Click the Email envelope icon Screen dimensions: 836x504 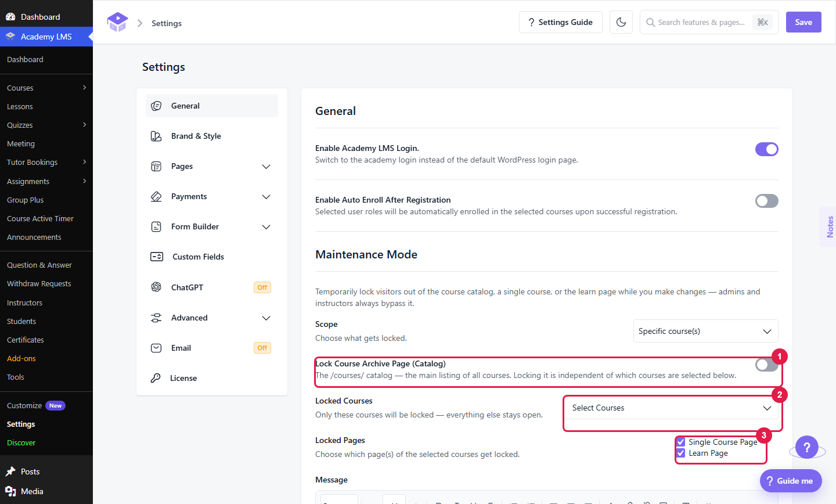[x=156, y=348]
